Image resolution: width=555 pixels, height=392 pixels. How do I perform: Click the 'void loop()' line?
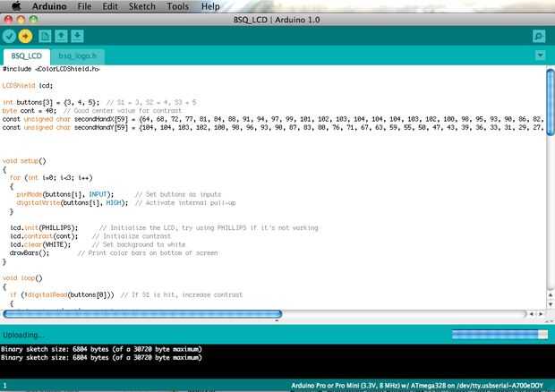(22, 278)
